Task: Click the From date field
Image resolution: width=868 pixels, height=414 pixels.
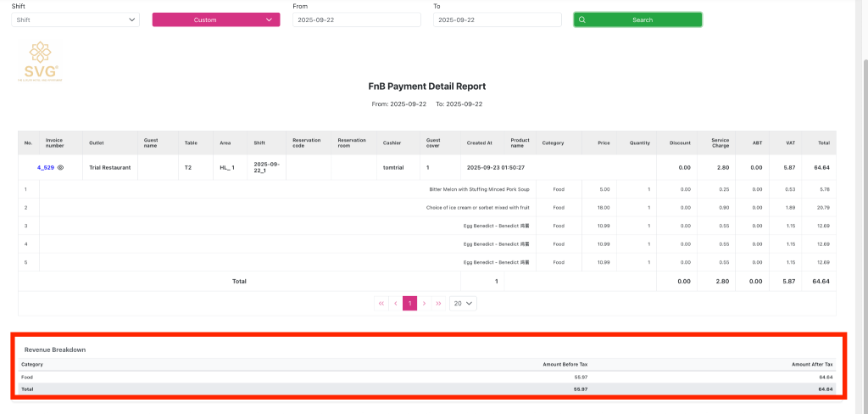Action: coord(356,20)
